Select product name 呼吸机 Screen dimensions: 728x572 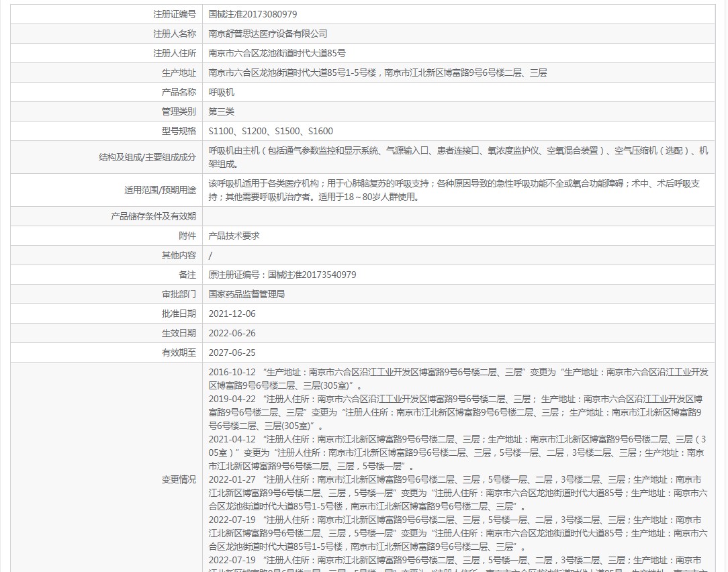(222, 93)
